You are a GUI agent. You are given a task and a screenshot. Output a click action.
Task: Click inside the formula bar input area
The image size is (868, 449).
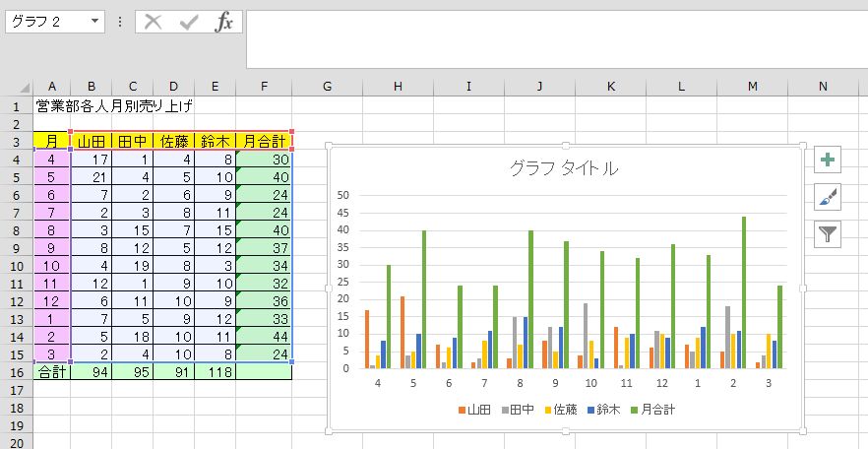551,39
